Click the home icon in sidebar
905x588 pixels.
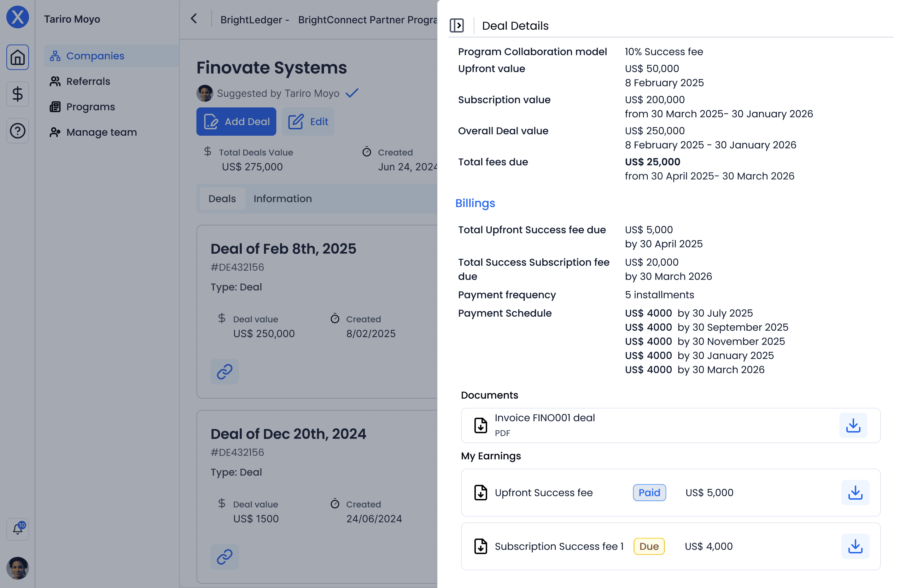point(17,57)
